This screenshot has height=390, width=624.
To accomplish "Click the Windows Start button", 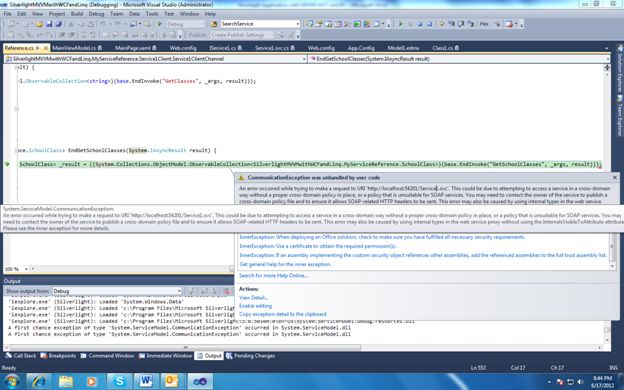I will pyautogui.click(x=12, y=381).
